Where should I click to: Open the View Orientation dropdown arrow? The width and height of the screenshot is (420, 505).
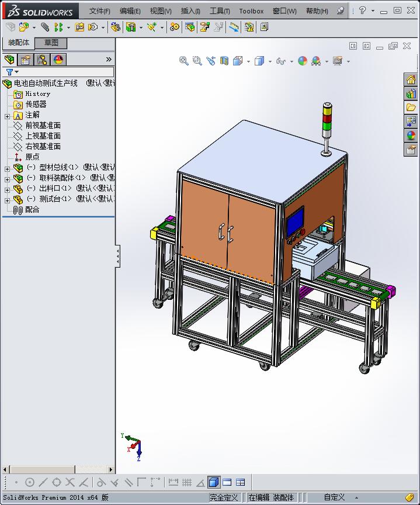[x=248, y=61]
